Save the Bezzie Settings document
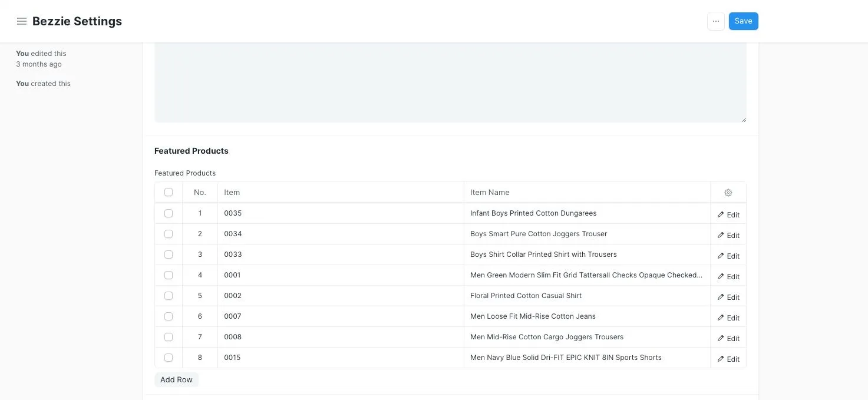This screenshot has width=868, height=400. coord(743,21)
